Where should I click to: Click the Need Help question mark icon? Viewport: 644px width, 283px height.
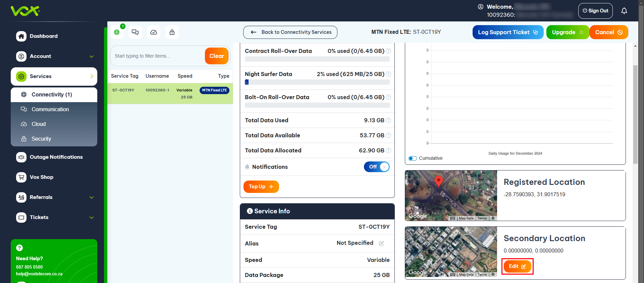(x=19, y=248)
